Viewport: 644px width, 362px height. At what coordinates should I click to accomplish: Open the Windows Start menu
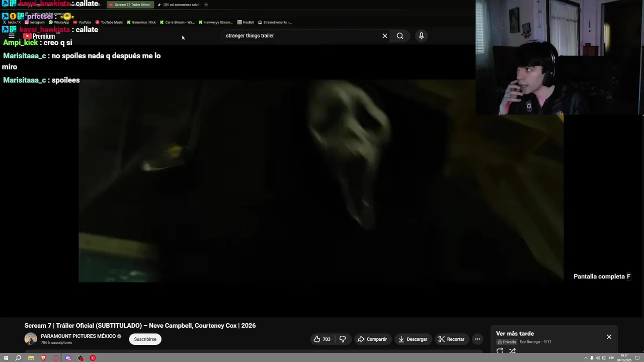(x=6, y=358)
